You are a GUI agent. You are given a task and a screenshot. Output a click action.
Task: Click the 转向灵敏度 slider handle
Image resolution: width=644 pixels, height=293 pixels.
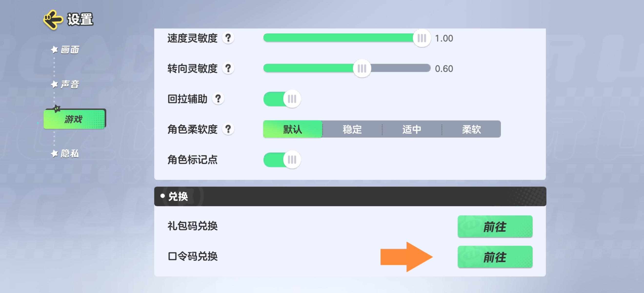coord(362,68)
